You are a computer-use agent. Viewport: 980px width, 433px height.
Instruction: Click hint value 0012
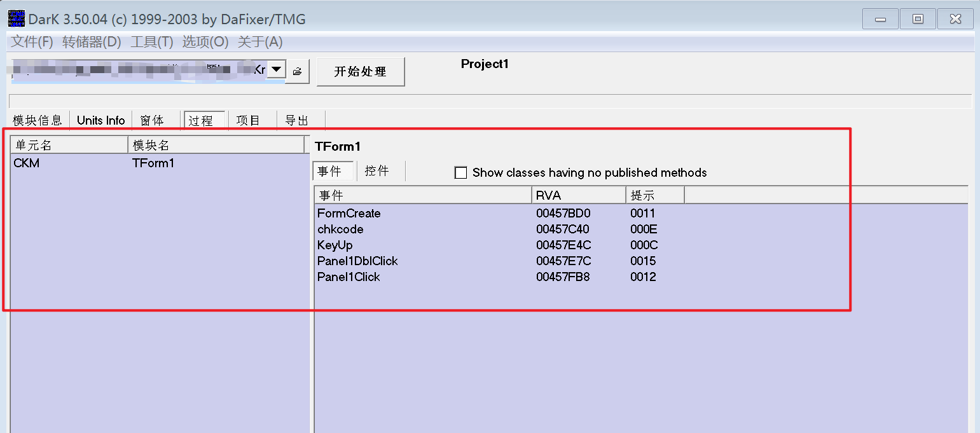click(643, 277)
